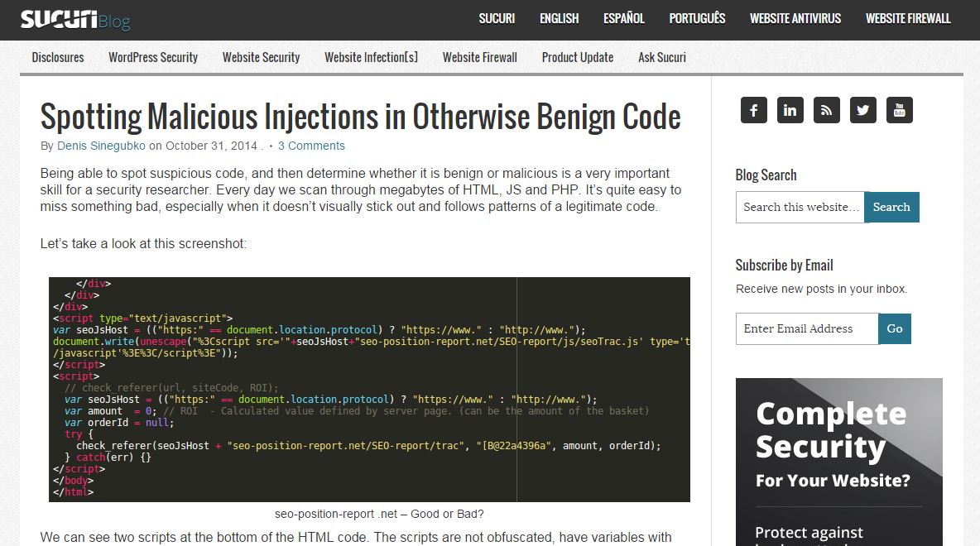This screenshot has width=980, height=546.
Task: Click the 'Blog Search' heading
Action: point(766,175)
